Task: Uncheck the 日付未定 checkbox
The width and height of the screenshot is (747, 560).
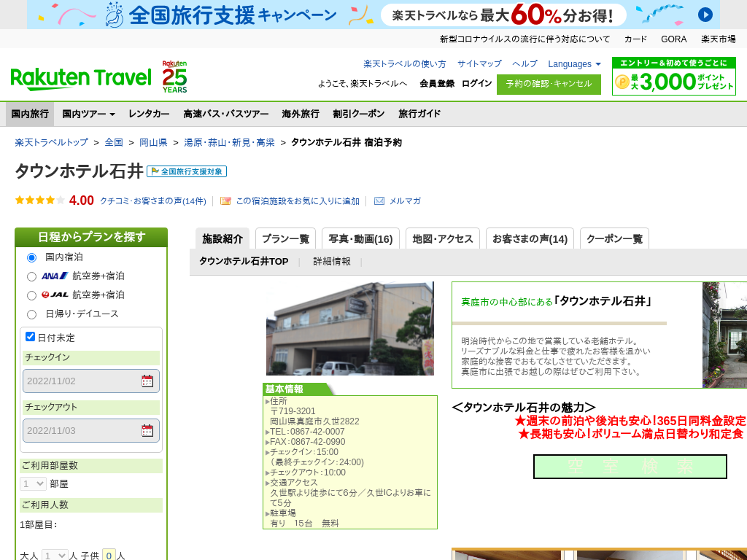Action: click(x=30, y=337)
